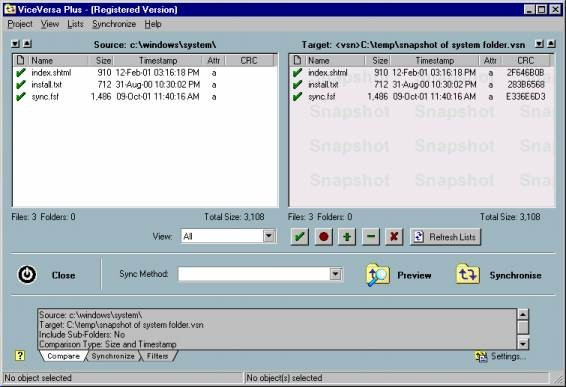Sort target list by Size column

point(378,60)
